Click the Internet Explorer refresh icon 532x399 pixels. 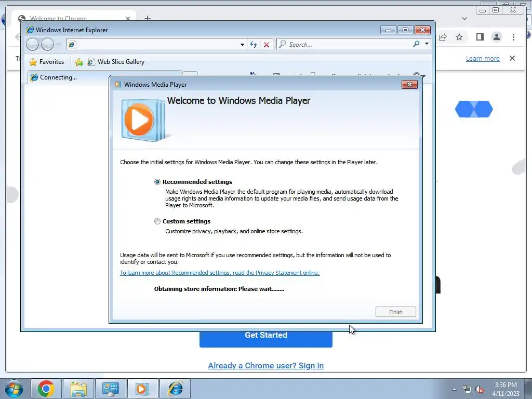click(x=254, y=45)
